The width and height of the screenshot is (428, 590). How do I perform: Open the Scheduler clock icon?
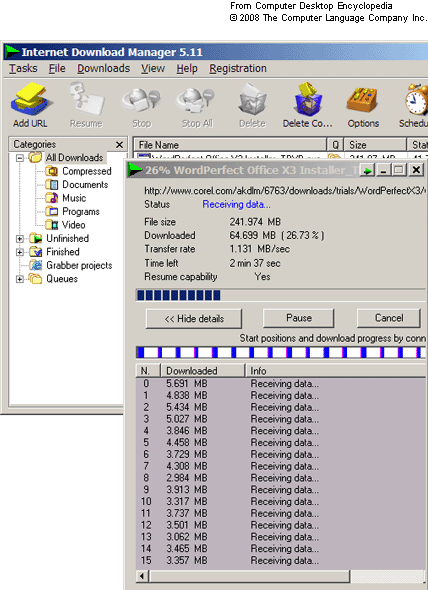click(416, 99)
